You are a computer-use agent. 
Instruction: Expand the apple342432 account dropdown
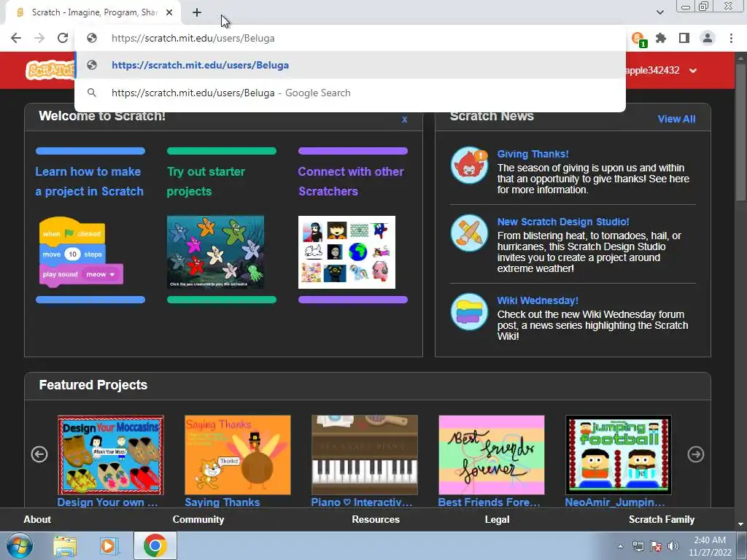(x=693, y=71)
